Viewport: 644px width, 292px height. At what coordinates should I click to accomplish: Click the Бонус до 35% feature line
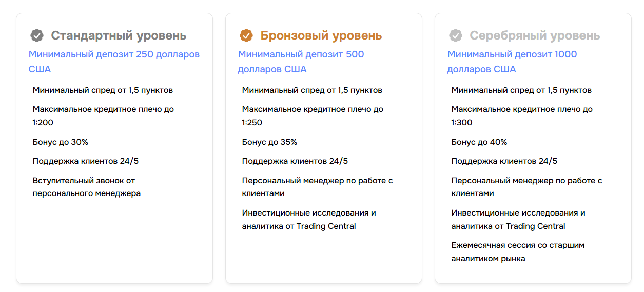click(x=269, y=142)
